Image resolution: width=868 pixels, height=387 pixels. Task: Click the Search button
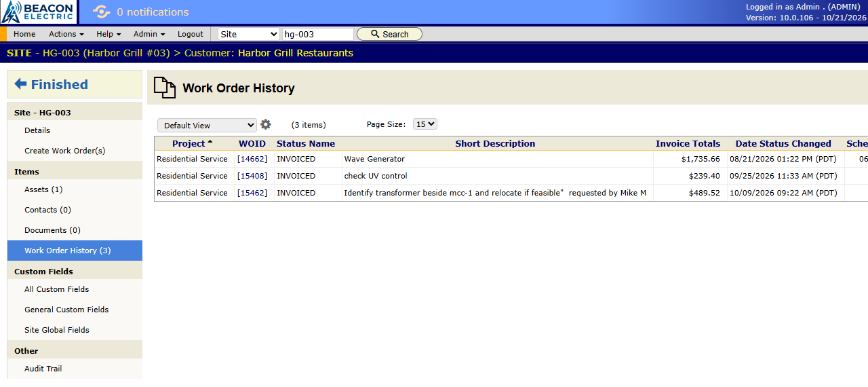pos(389,34)
